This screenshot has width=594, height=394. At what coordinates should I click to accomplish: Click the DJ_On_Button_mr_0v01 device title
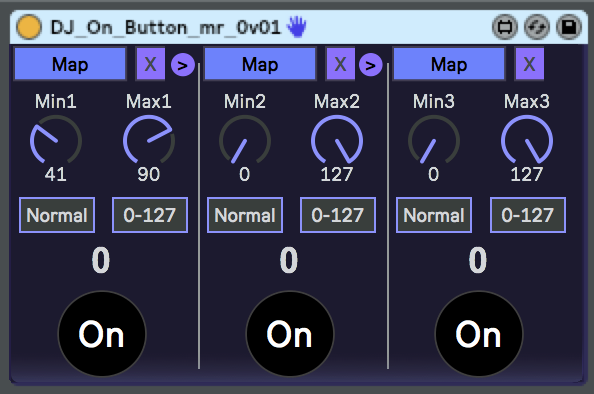[166, 28]
